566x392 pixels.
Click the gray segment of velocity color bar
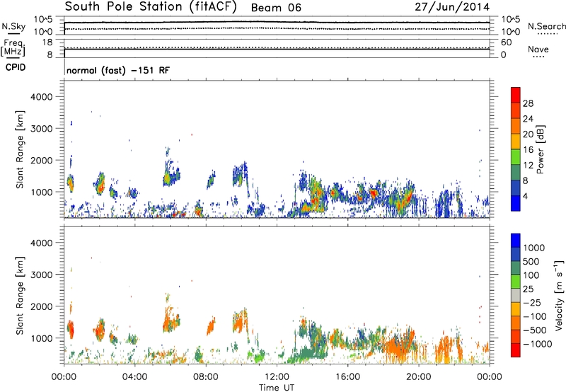(516, 296)
